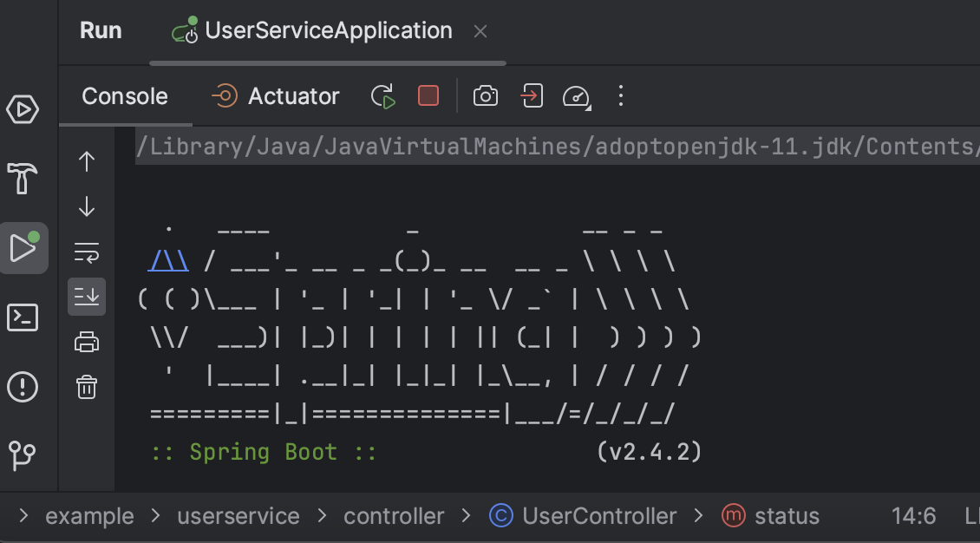The width and height of the screenshot is (980, 543).
Task: Click the example breadcrumb
Action: [x=89, y=516]
